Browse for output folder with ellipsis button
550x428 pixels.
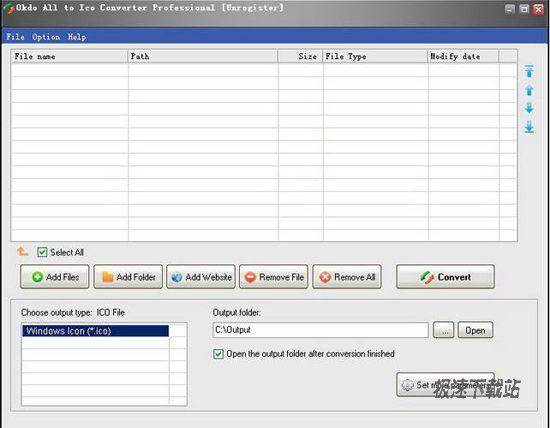(443, 330)
